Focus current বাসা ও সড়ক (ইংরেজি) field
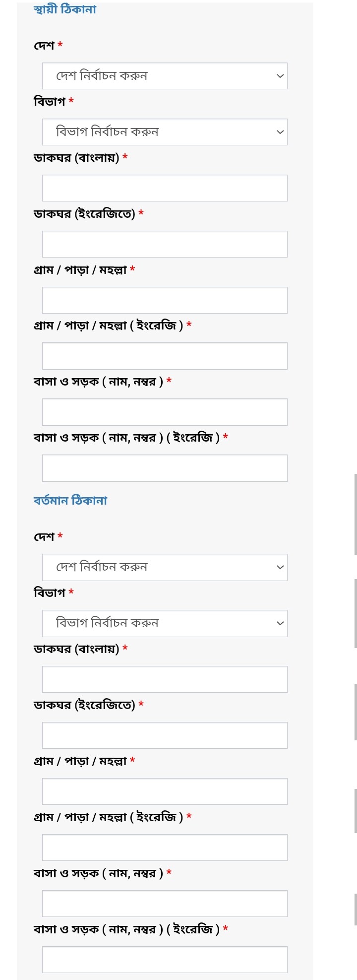 click(x=165, y=960)
